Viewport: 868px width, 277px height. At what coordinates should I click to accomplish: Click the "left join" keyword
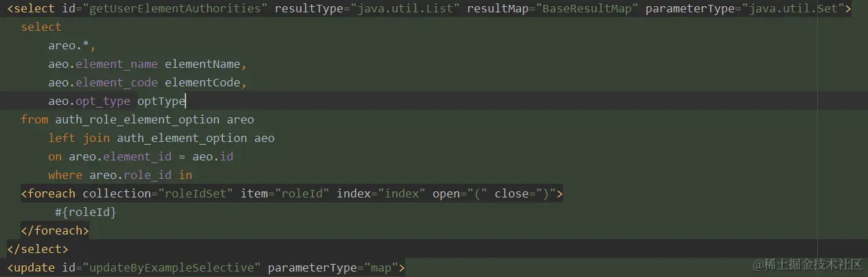click(x=79, y=138)
